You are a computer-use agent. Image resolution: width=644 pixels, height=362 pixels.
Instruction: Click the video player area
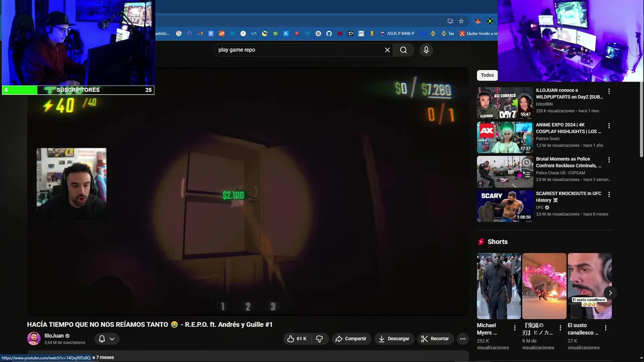248,192
